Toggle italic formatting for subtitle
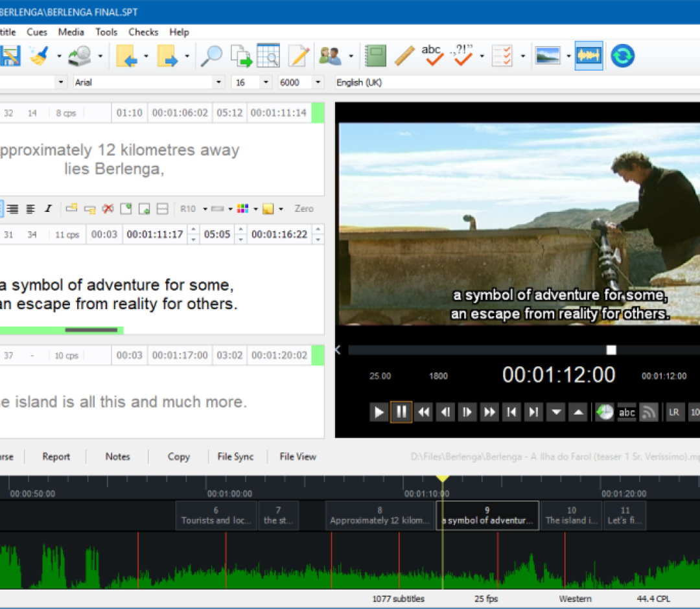 pos(48,209)
